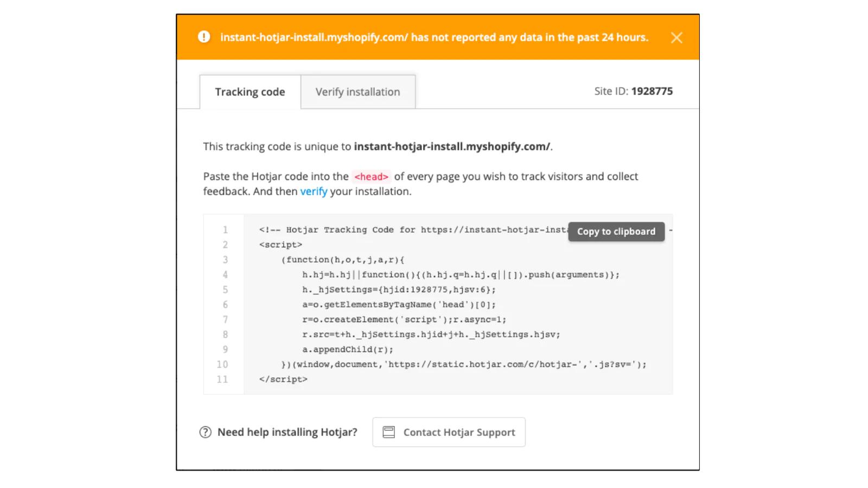Click the closing </script> tag line
The height and width of the screenshot is (488, 868).
point(283,379)
